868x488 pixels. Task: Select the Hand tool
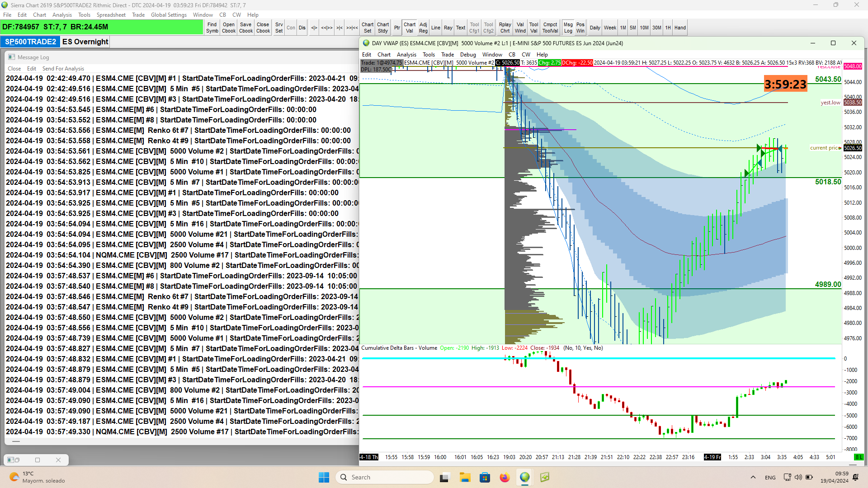680,28
